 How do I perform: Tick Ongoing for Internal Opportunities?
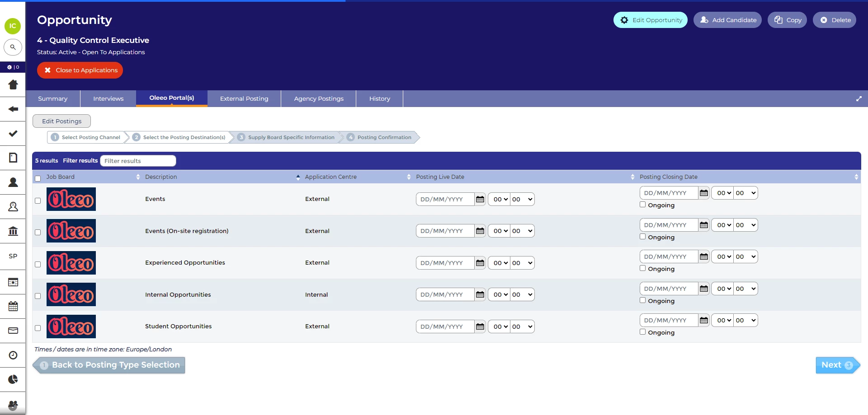click(x=642, y=300)
